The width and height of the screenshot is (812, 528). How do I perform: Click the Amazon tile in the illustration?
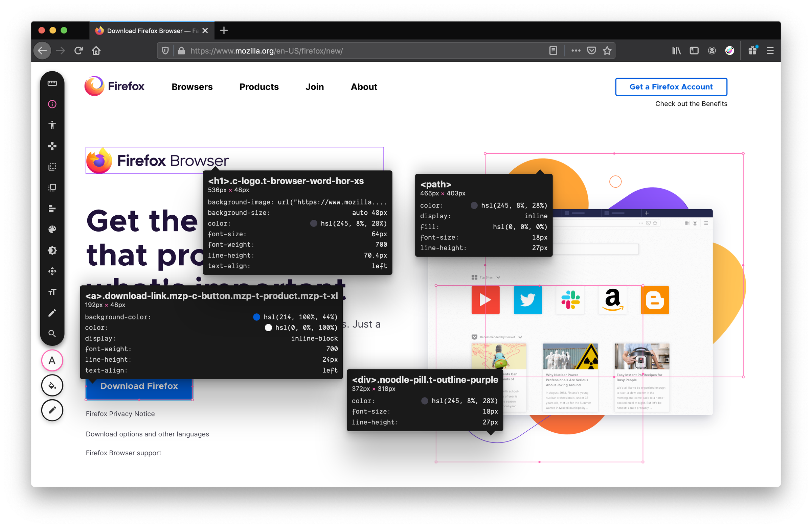click(613, 300)
